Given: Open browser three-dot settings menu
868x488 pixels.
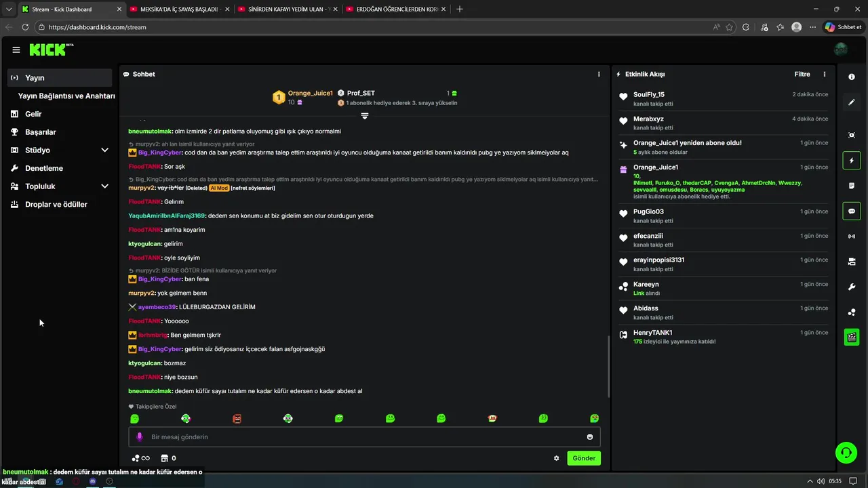Looking at the screenshot, I should 812,27.
